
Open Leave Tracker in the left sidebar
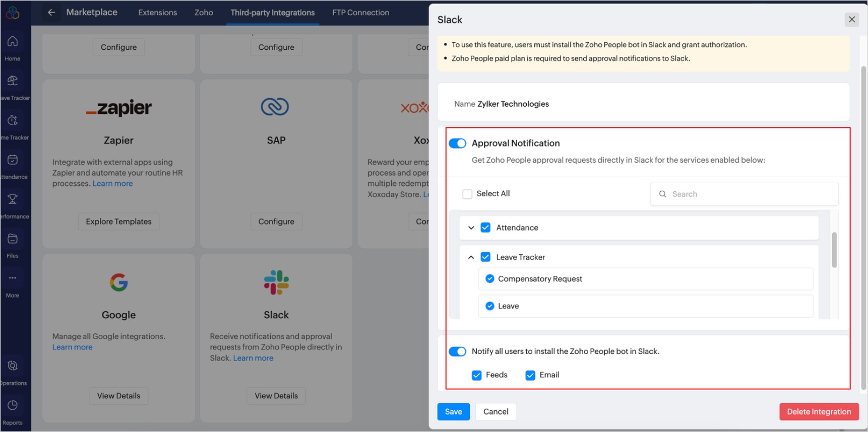pos(13,88)
